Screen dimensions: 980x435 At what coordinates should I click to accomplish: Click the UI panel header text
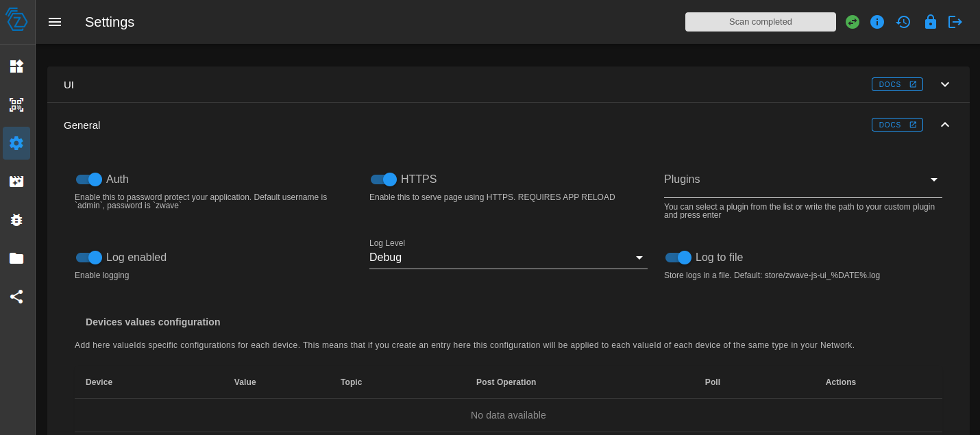(x=69, y=84)
